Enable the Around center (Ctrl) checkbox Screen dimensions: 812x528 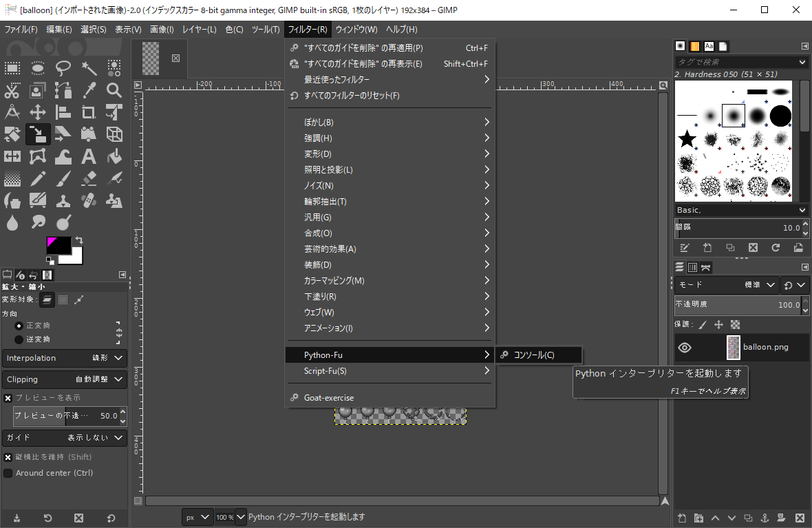8,473
